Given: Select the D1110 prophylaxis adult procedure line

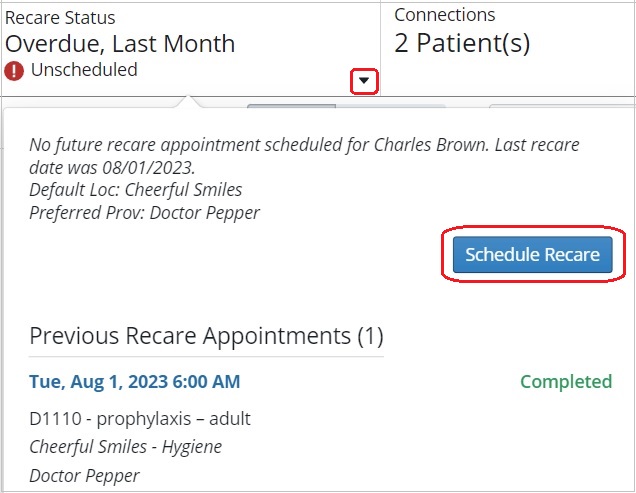Looking at the screenshot, I should click(140, 418).
